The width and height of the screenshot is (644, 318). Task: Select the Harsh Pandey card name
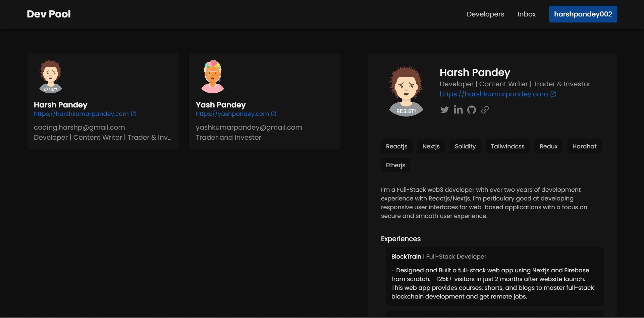pos(61,105)
